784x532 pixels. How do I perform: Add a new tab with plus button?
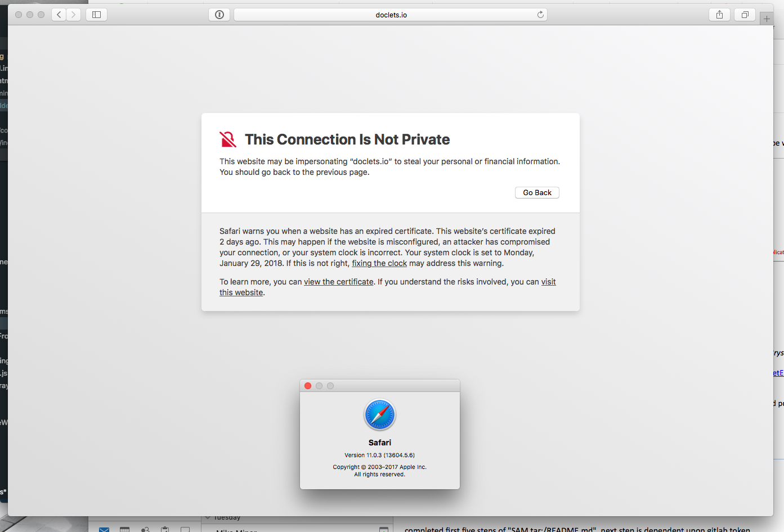pos(767,19)
